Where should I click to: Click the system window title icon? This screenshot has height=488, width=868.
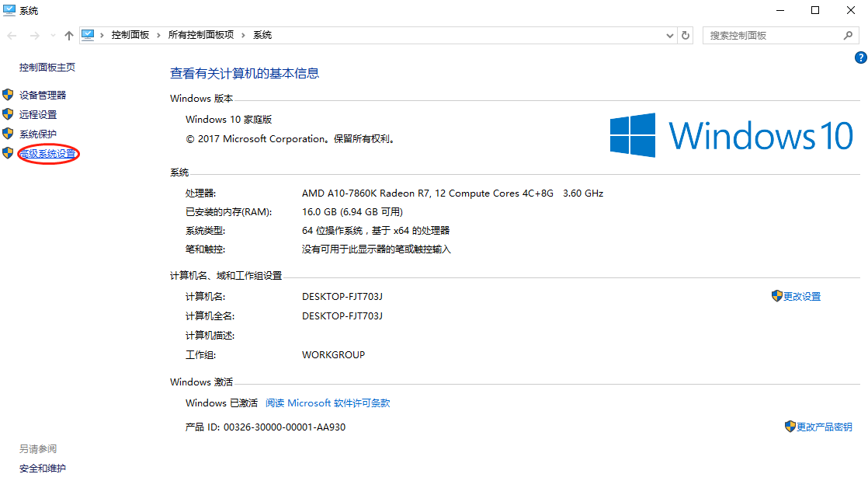pyautogui.click(x=9, y=10)
